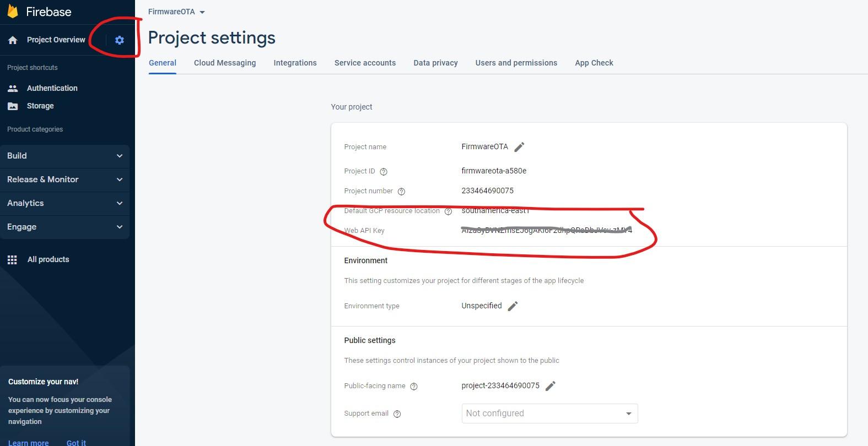Open the Data privacy tab
Viewport: 868px width, 446px height.
pyautogui.click(x=435, y=63)
